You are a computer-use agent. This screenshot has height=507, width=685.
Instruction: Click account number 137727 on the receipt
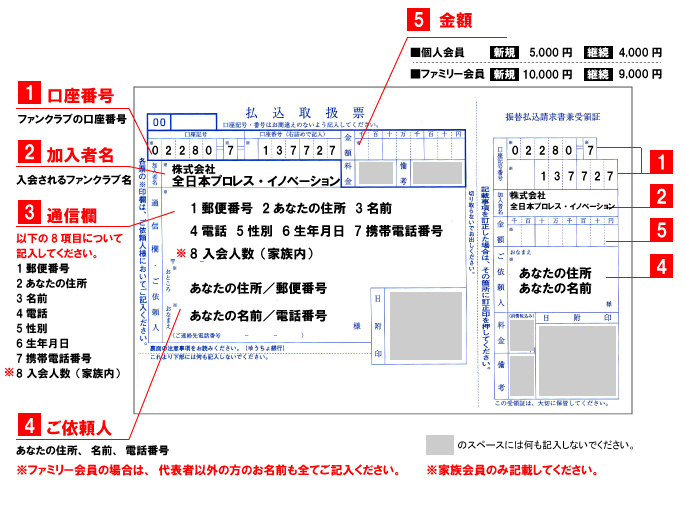click(577, 176)
